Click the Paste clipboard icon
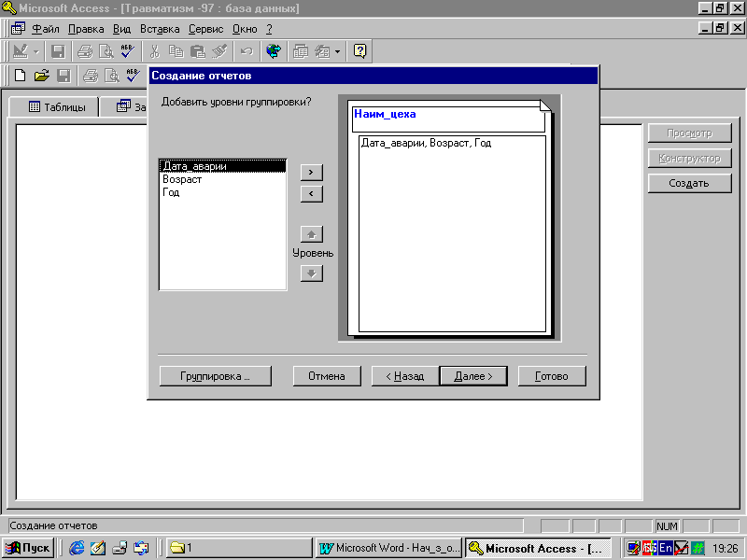This screenshot has width=747, height=560. tap(198, 51)
